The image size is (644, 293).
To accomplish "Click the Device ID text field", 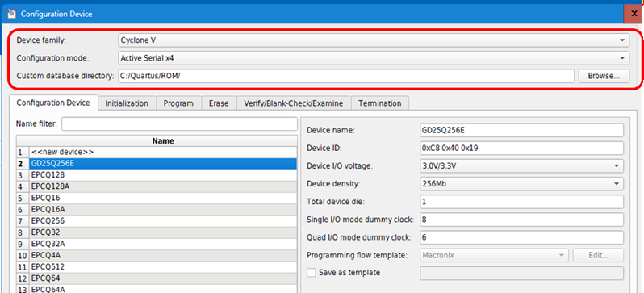I will pyautogui.click(x=521, y=148).
